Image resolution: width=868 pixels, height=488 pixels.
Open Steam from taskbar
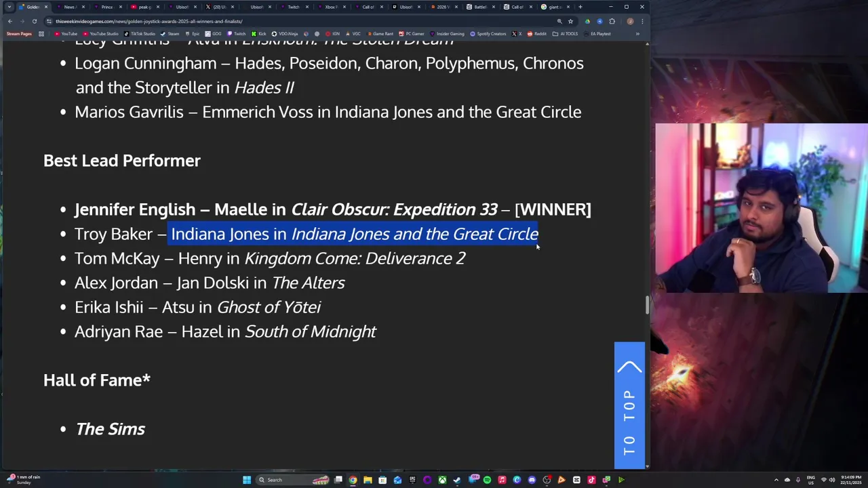point(456,480)
